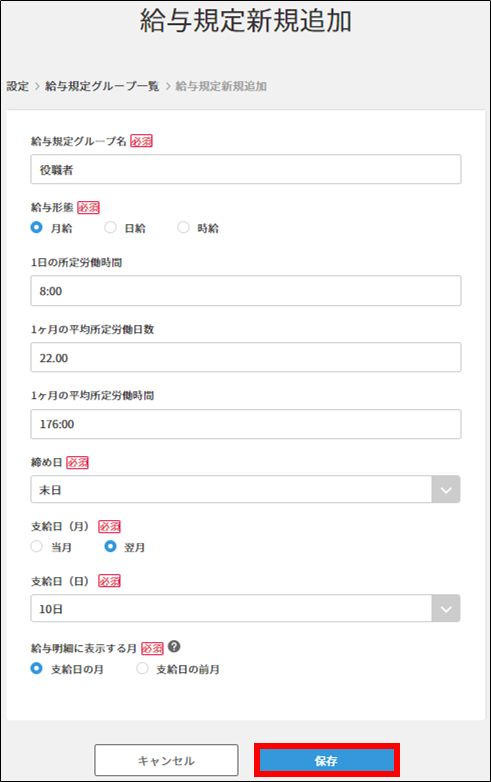The height and width of the screenshot is (782, 491).
Task: Click the monthly working days field 22.00
Action: [246, 358]
